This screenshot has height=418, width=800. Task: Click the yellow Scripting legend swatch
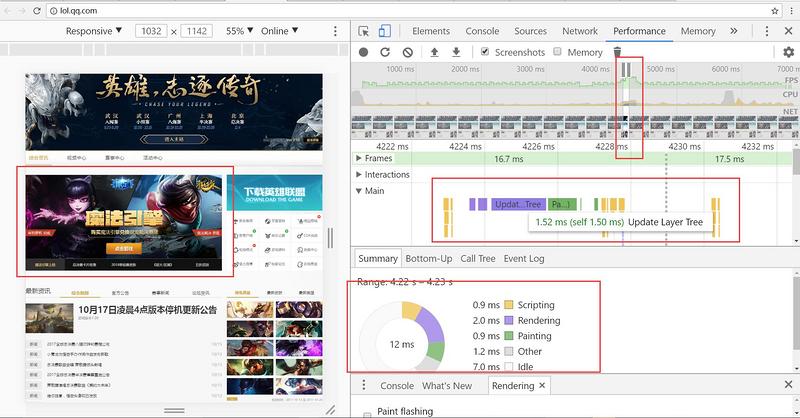pyautogui.click(x=509, y=305)
